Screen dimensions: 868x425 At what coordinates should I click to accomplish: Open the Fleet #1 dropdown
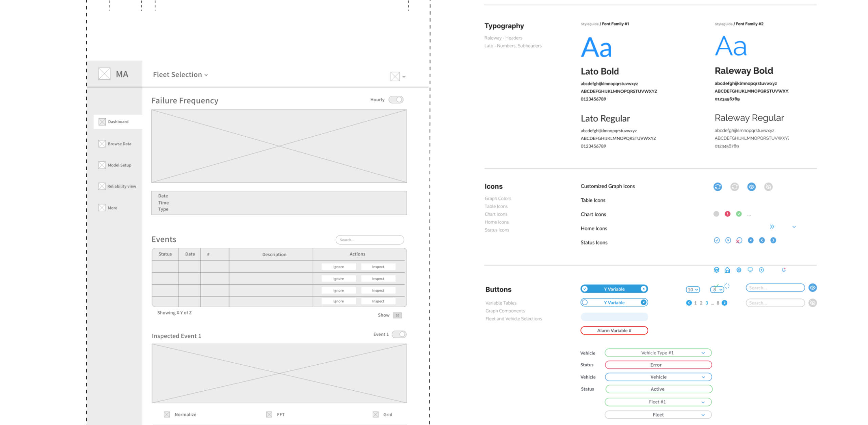coord(658,402)
